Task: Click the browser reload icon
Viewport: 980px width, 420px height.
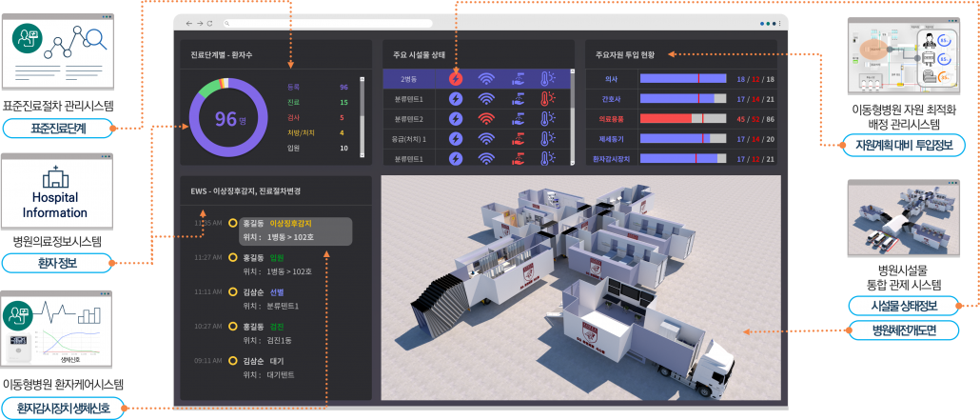Action: [x=208, y=23]
